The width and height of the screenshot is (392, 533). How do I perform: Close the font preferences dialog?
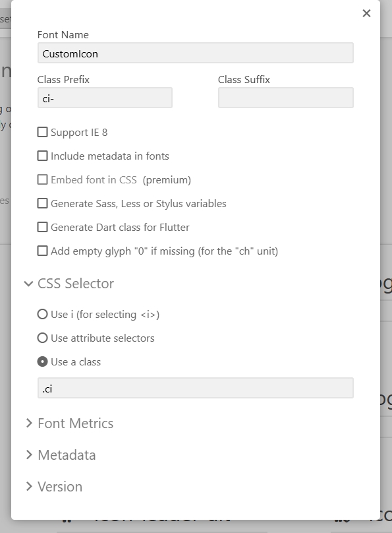coord(366,13)
